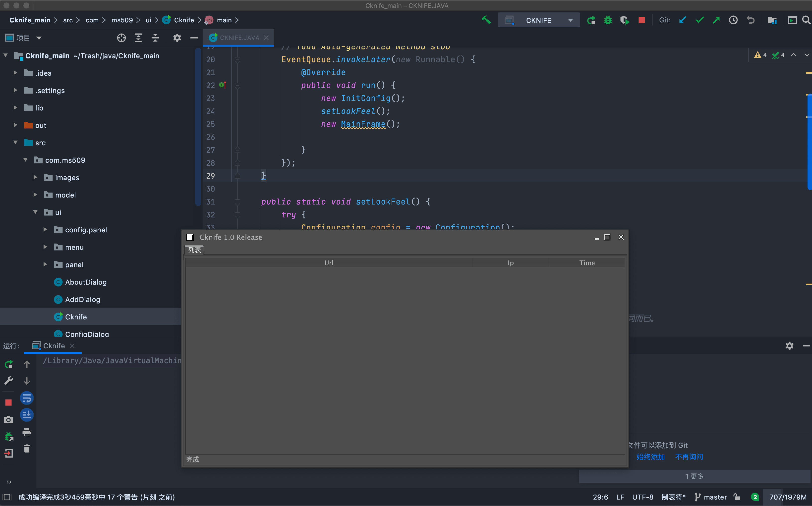Expand the .settings folder
The height and width of the screenshot is (506, 812).
point(15,90)
